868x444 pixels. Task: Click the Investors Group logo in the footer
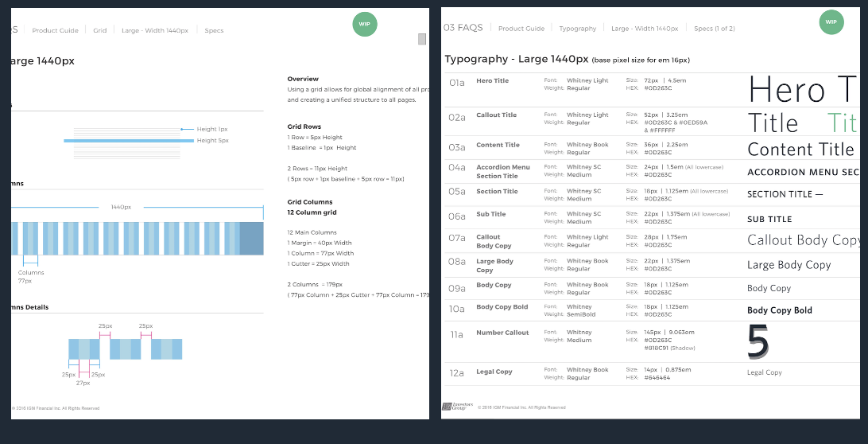point(458,407)
